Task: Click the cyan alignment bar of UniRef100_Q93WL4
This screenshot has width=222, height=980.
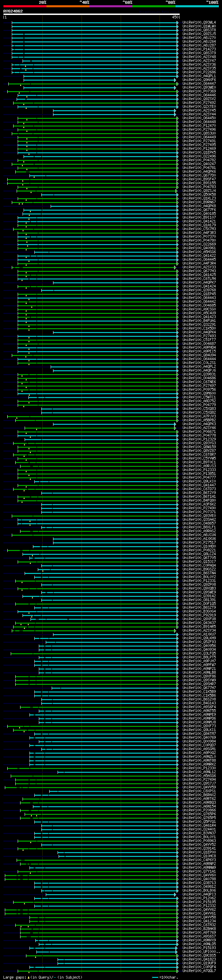Action: point(95,23)
